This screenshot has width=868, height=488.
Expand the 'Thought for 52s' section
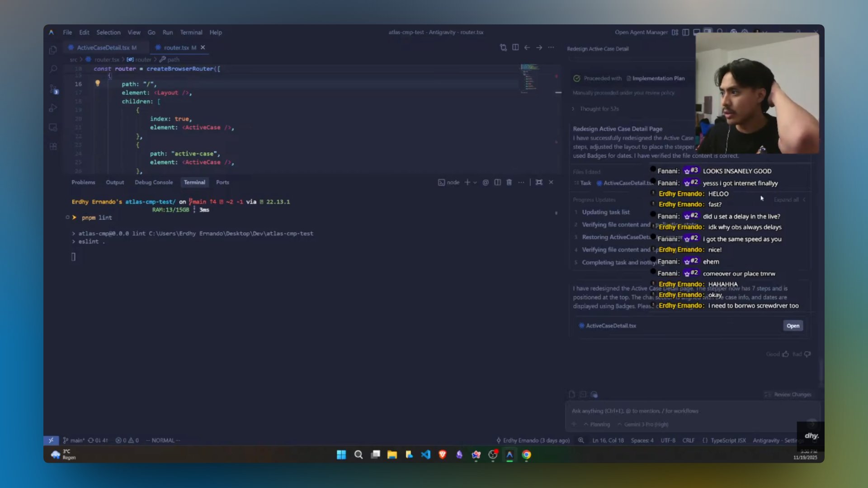tap(595, 109)
